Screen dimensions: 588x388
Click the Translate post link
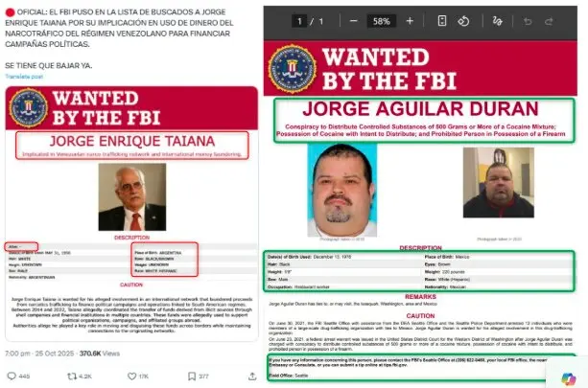point(24,77)
